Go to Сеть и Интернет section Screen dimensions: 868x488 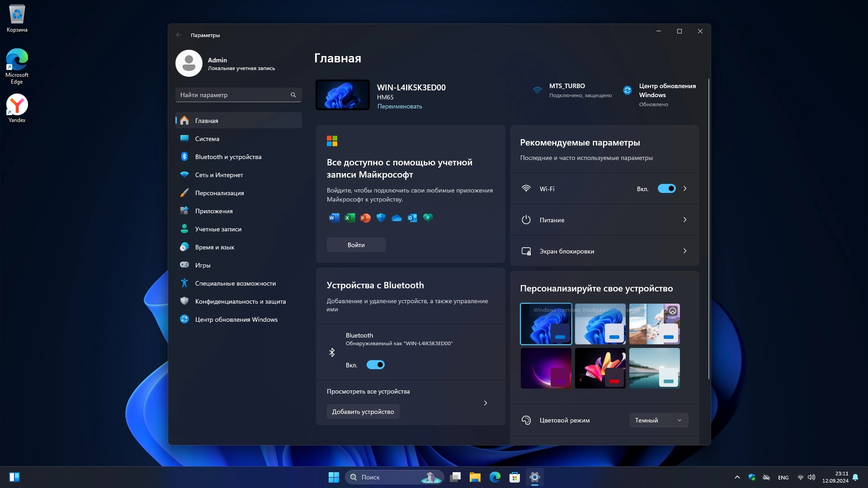point(219,175)
